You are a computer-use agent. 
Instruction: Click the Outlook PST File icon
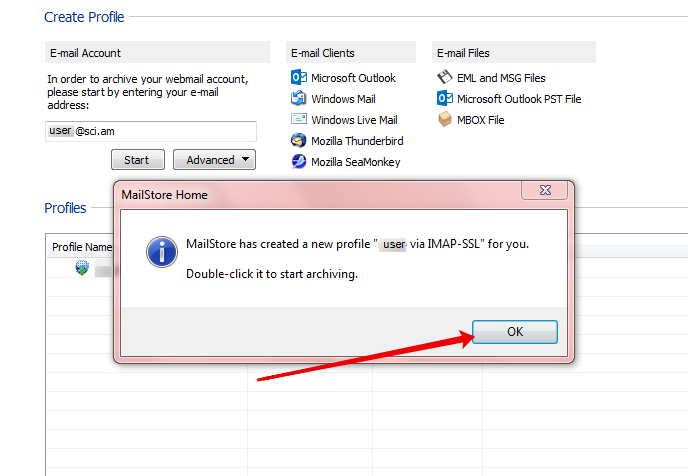click(444, 98)
